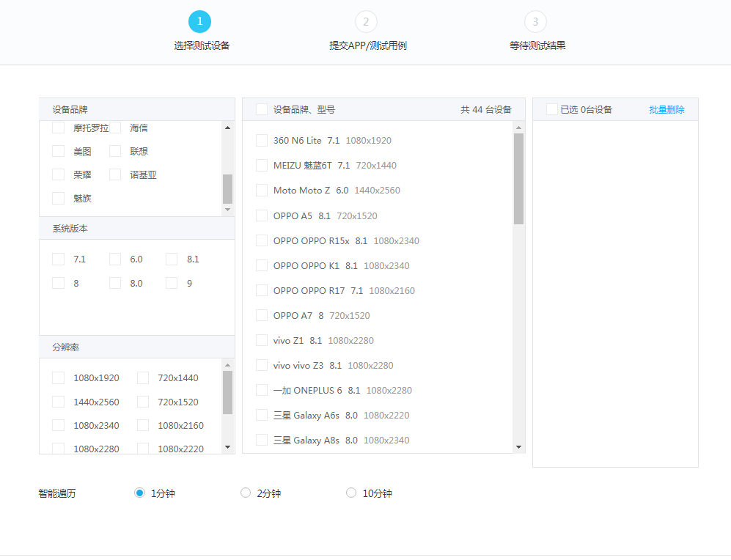731x560 pixels.
Task: Select all devices via 设备品牌、型号 checkbox
Action: click(x=262, y=109)
